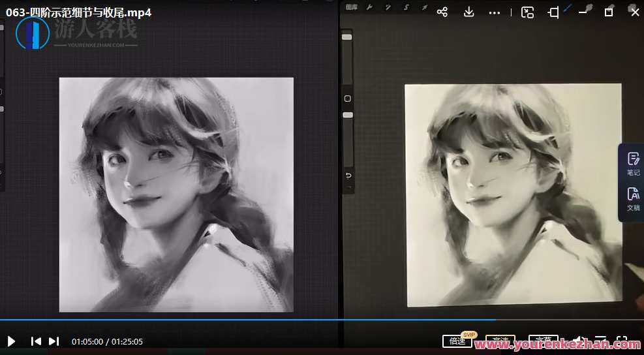Skip to the next video
The height and width of the screenshot is (355, 644).
(x=54, y=341)
